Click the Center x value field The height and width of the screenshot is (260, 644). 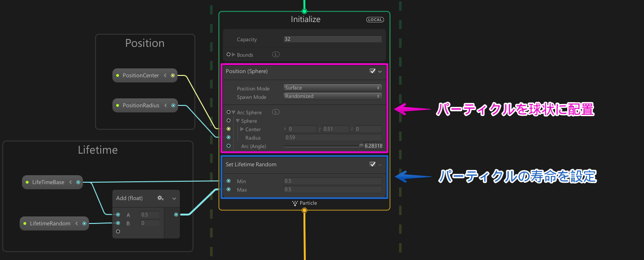[x=302, y=129]
